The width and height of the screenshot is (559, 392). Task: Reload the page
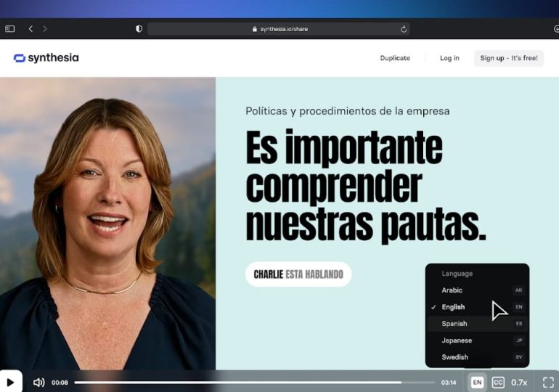click(404, 29)
